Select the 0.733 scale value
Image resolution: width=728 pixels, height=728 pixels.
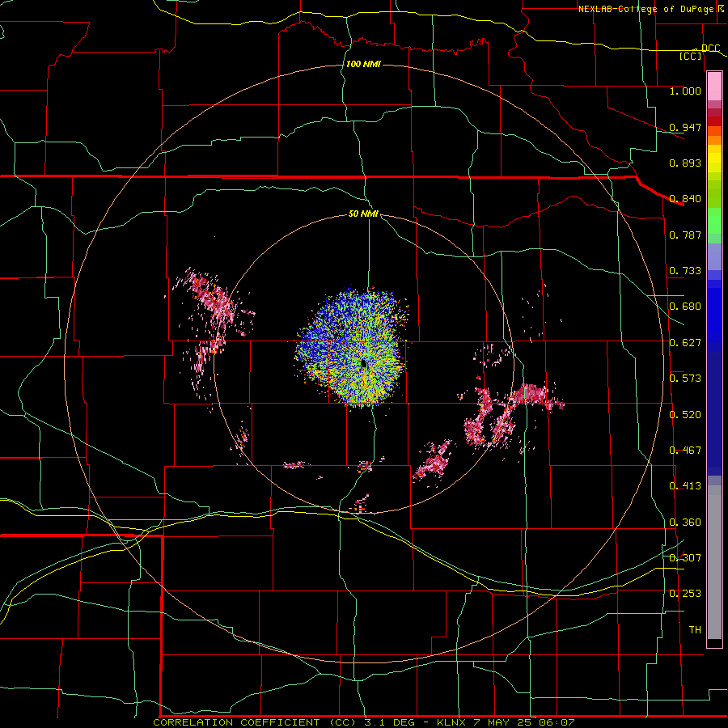(x=685, y=271)
